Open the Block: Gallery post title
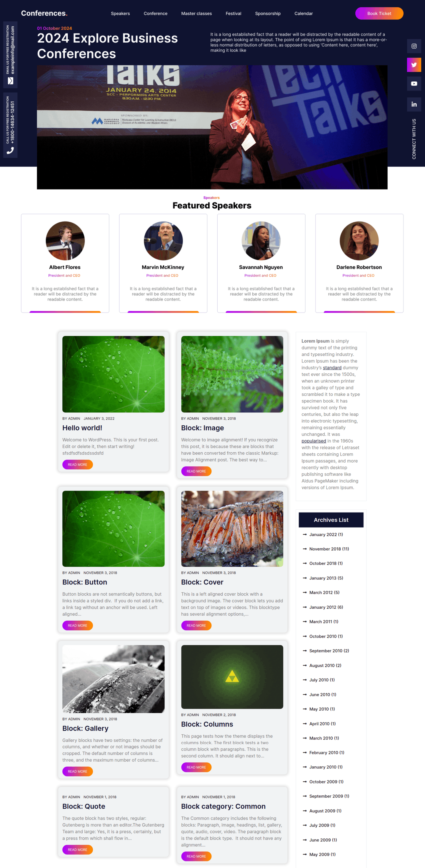The width and height of the screenshot is (425, 868). coord(85,728)
